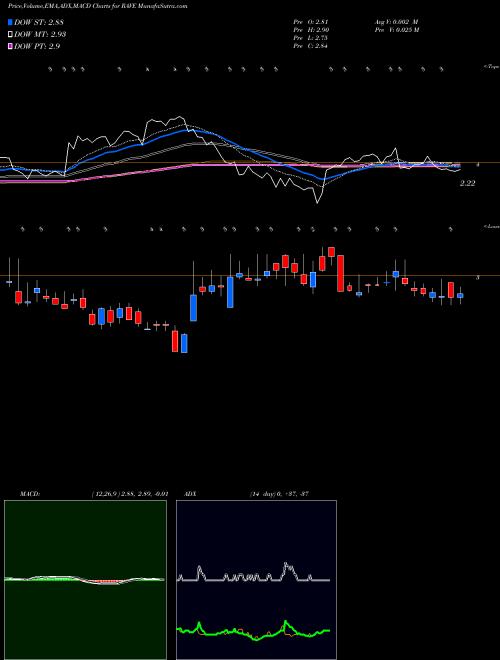
Task: Click the MACD '(12,26,9) 2.88, 2.89, -0.01' values
Action: pyautogui.click(x=129, y=494)
